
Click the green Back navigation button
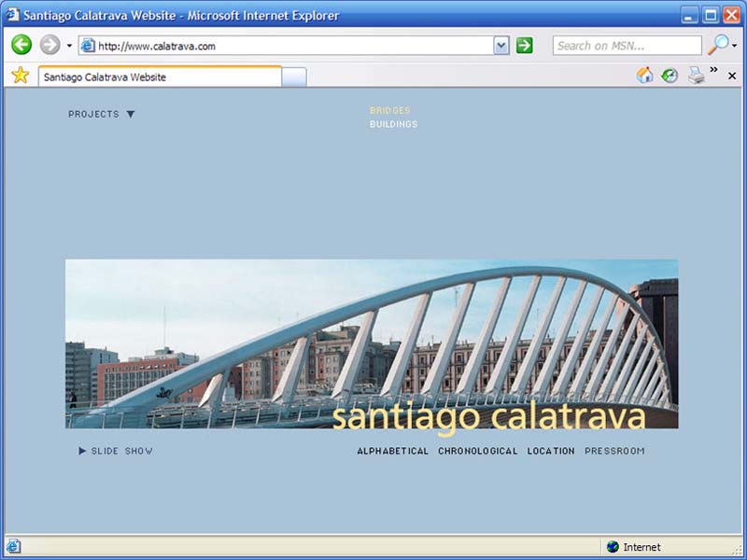click(x=21, y=45)
